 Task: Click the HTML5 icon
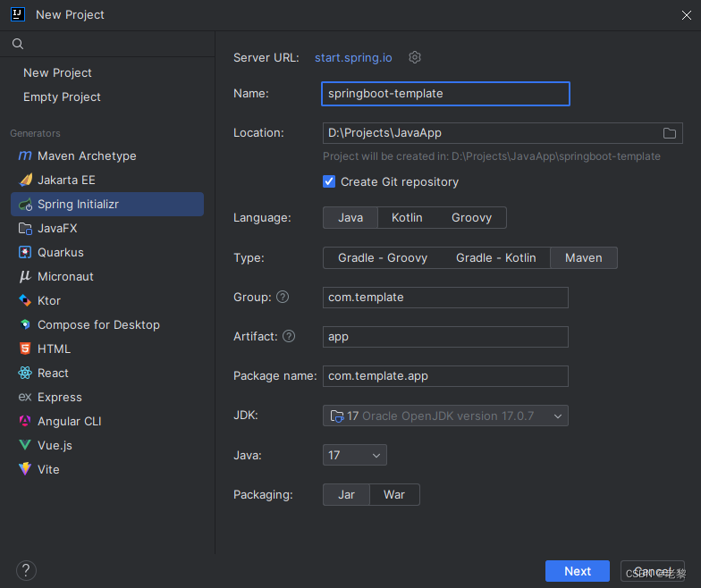coord(25,349)
